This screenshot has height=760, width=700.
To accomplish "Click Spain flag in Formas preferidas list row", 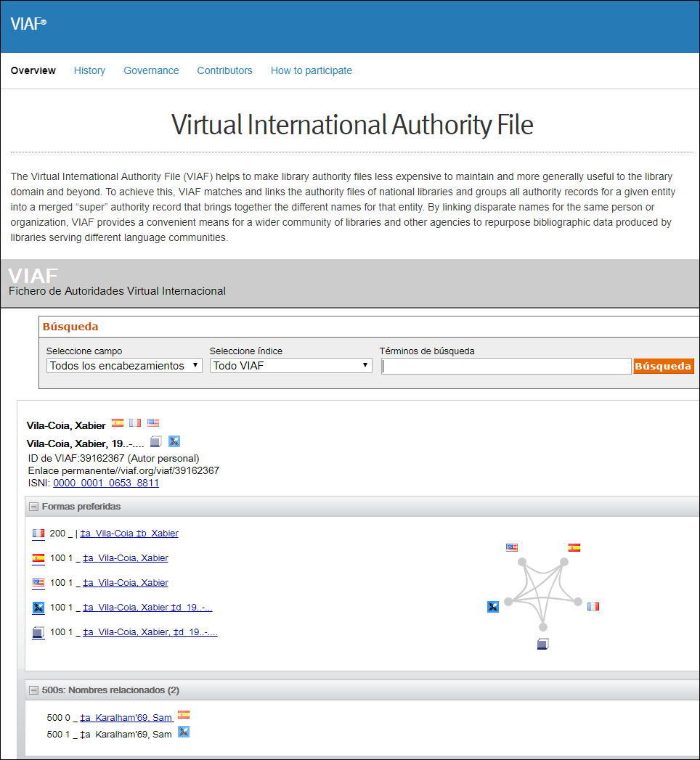I will coord(38,558).
